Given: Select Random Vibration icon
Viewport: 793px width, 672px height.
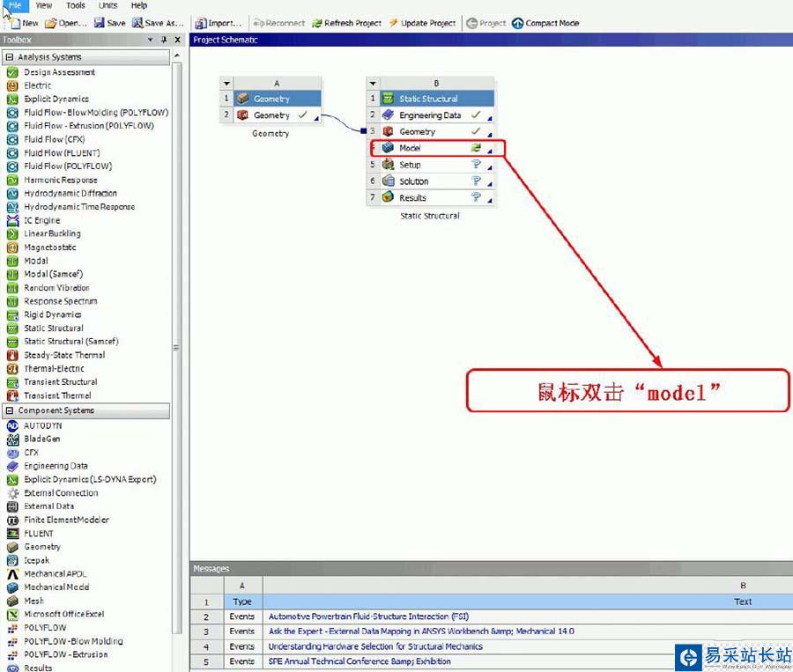Looking at the screenshot, I should [x=12, y=288].
